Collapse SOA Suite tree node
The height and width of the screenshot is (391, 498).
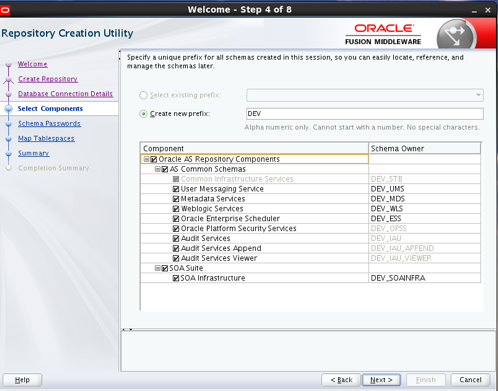157,268
